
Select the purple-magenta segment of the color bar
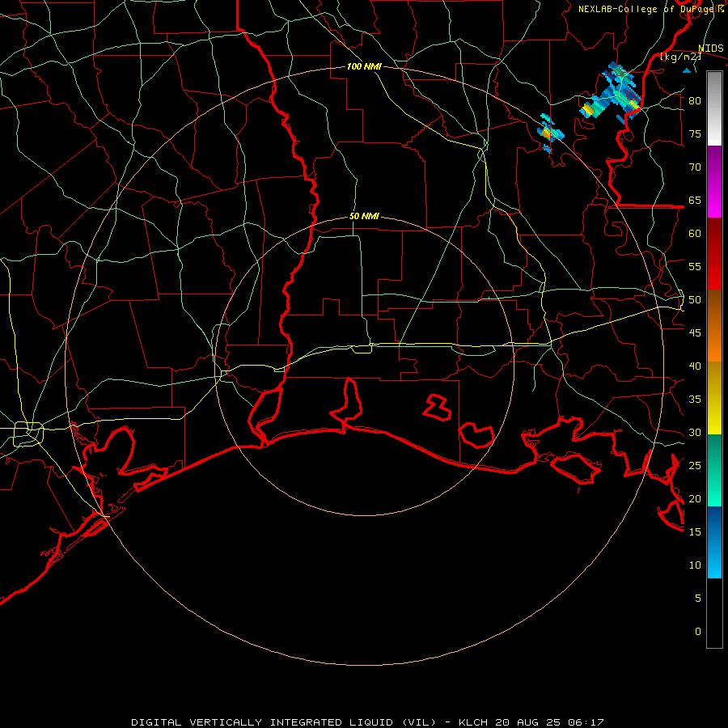pyautogui.click(x=714, y=182)
